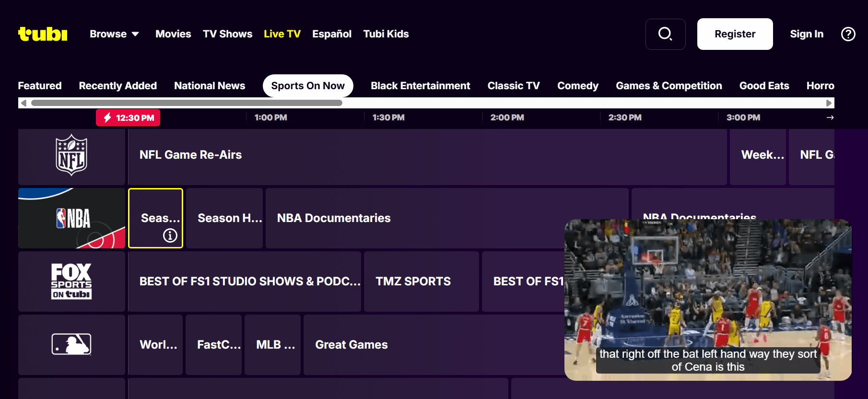Select the FOX Sports on Tubi logo
868x399 pixels.
click(71, 282)
